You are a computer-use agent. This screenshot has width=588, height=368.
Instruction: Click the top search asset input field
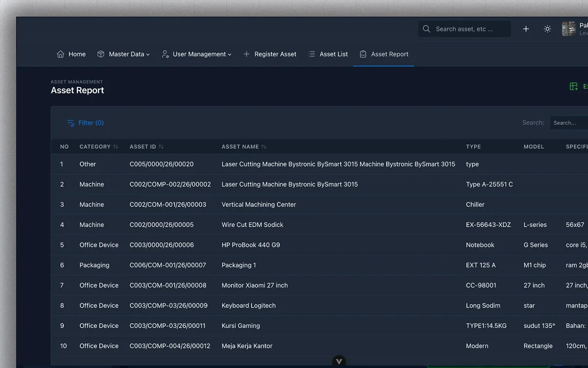464,29
